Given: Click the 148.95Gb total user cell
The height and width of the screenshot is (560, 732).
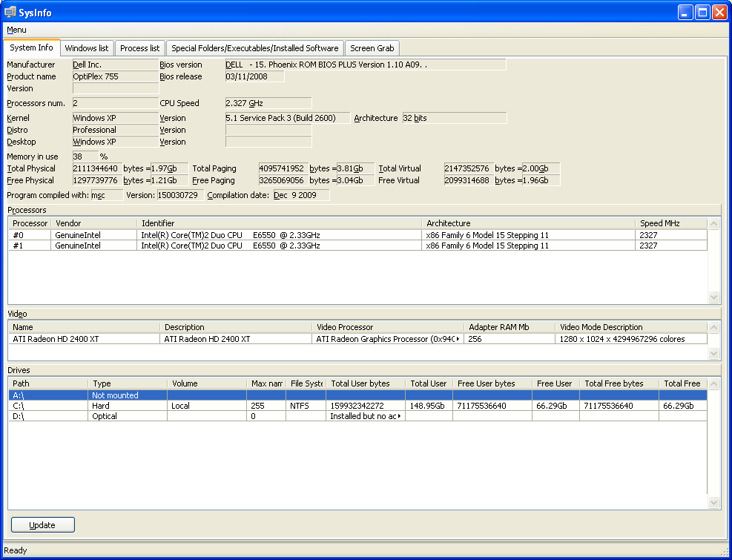Looking at the screenshot, I should 429,406.
